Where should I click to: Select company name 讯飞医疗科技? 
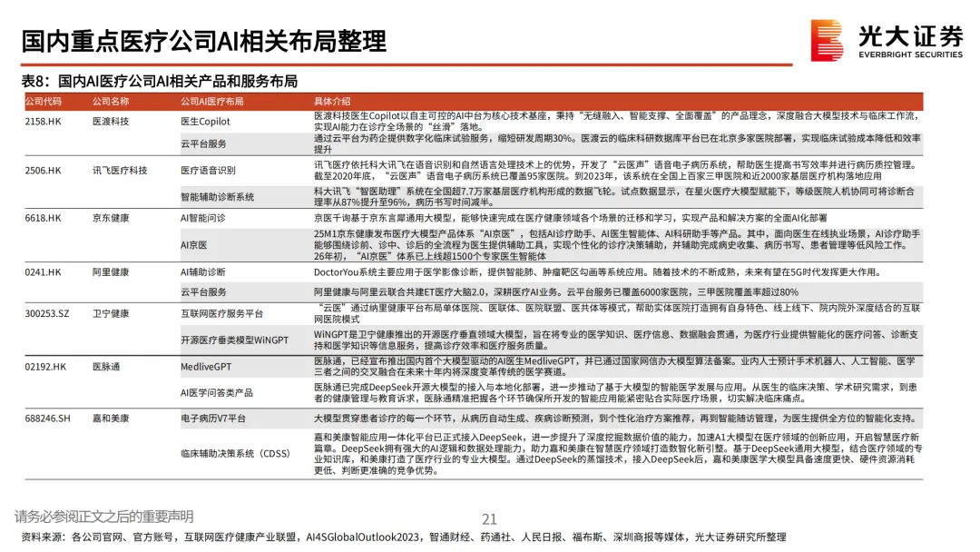click(x=120, y=170)
